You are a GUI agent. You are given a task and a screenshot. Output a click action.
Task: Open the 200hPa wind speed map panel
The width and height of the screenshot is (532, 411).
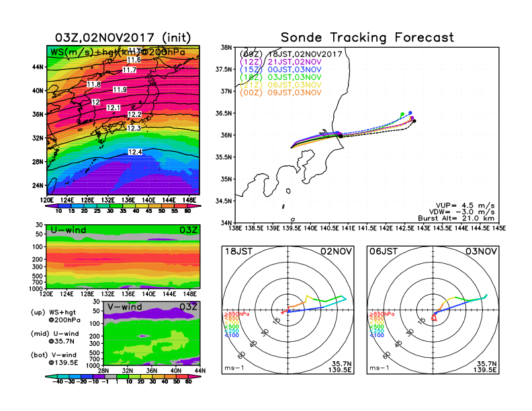coord(123,120)
